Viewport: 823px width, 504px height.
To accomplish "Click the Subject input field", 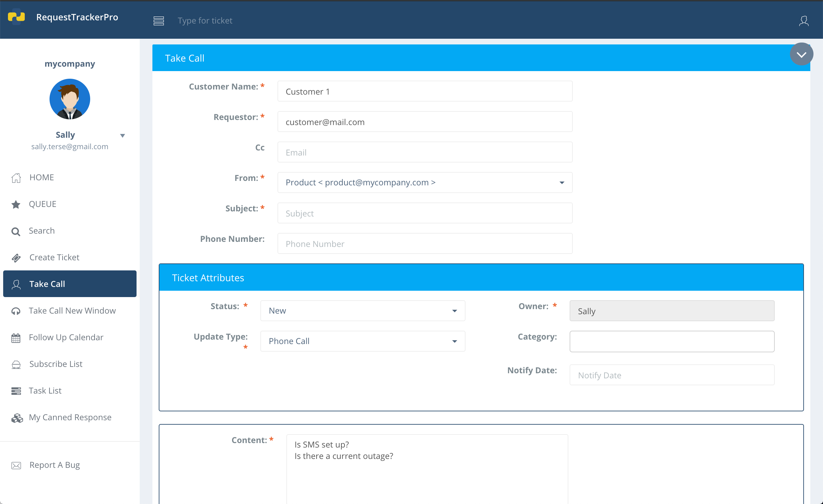I will (x=425, y=213).
